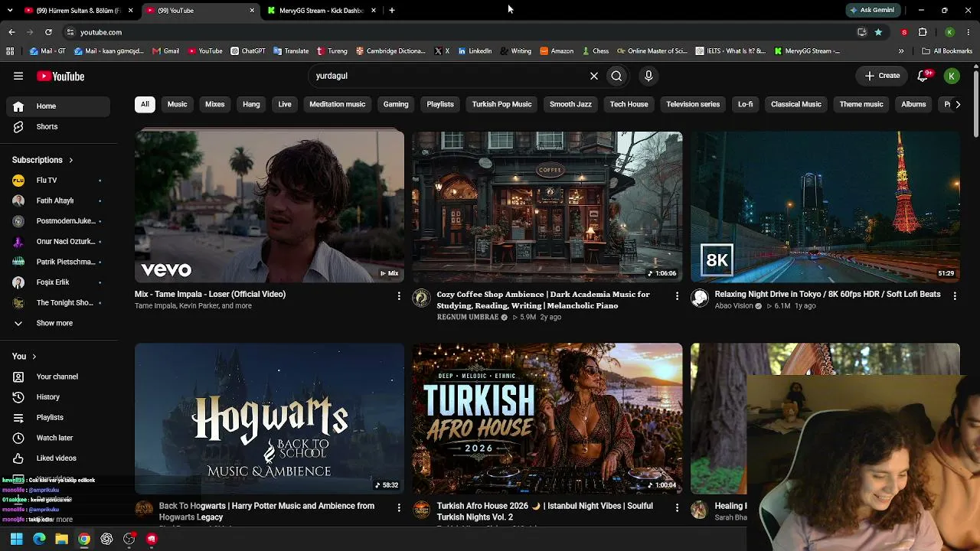Open the ChatGPT app in the taskbar

pos(106,539)
